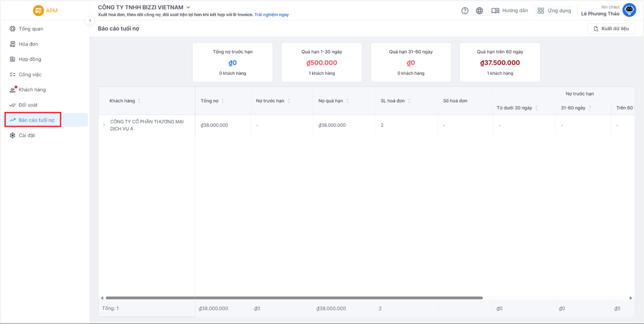
Task: Open the Tổng quan dashboard icon
Action: pos(13,29)
